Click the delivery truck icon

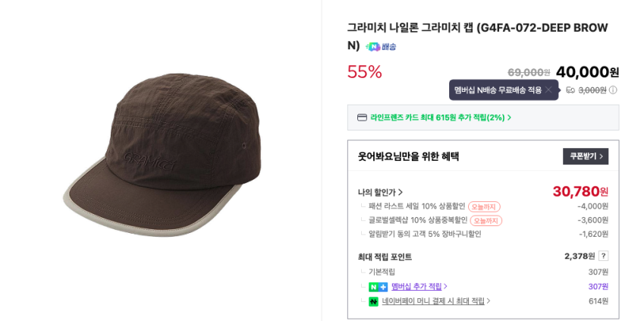click(570, 90)
